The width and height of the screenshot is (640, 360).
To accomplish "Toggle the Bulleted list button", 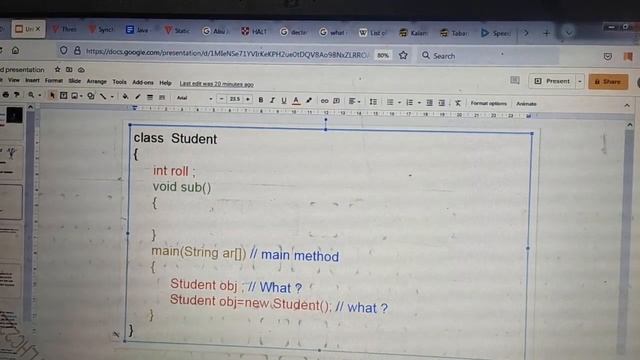I will pos(390,102).
